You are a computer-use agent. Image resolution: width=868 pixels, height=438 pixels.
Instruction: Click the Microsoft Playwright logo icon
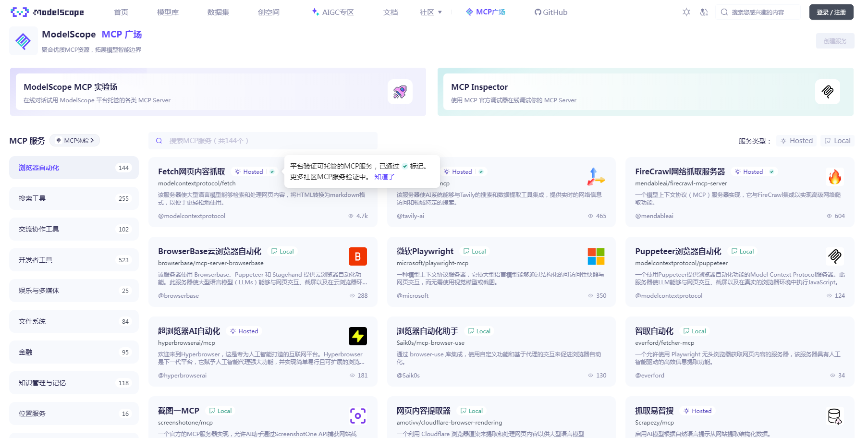[596, 256]
